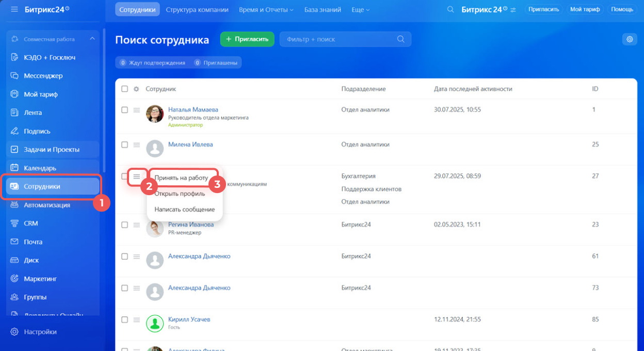Click magnifier icon inside Фильтр + поиск field
This screenshot has height=351, width=644.
tap(401, 39)
